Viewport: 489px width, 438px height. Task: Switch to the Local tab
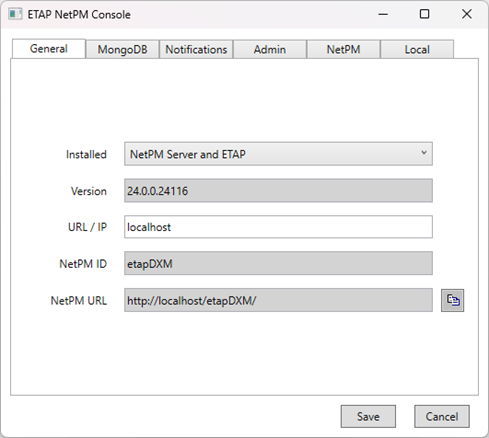pos(417,49)
